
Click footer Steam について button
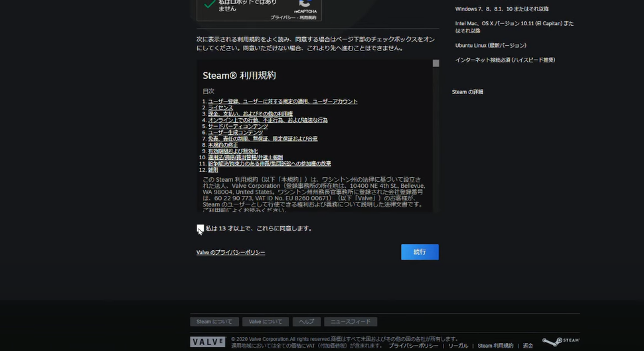(214, 322)
